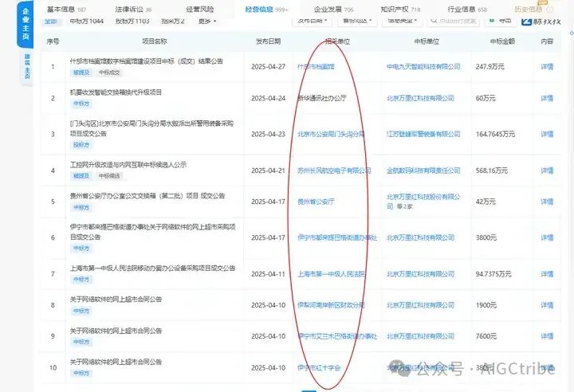The height and width of the screenshot is (392, 574).
Task: Open 详情 for the 94.7375万元 row
Action: click(x=547, y=274)
